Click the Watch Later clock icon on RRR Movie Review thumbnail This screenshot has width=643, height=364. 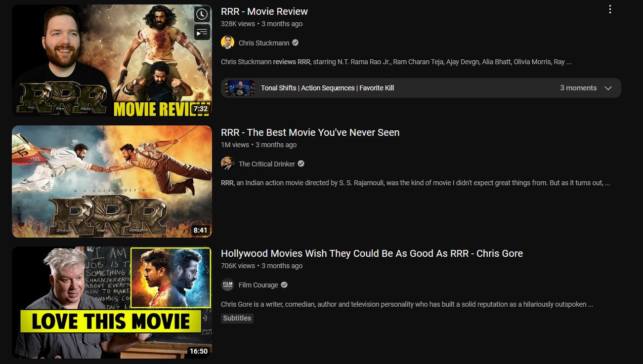coord(202,14)
